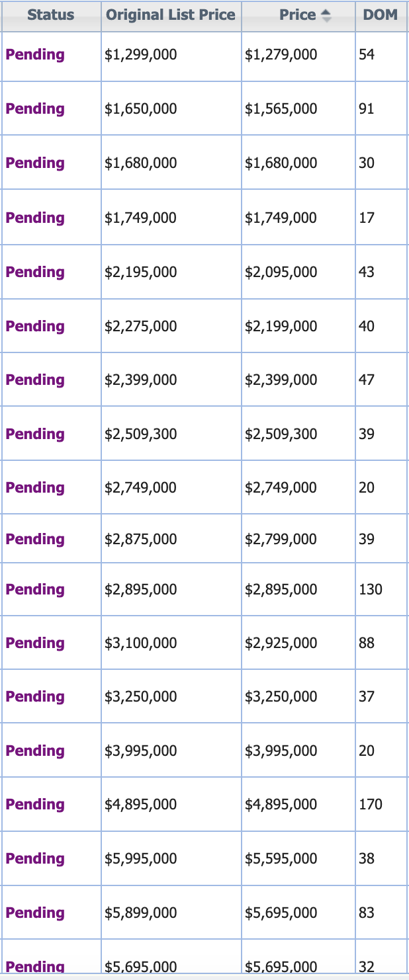The width and height of the screenshot is (409, 980).
Task: Sort by the Price column header
Action: [298, 15]
